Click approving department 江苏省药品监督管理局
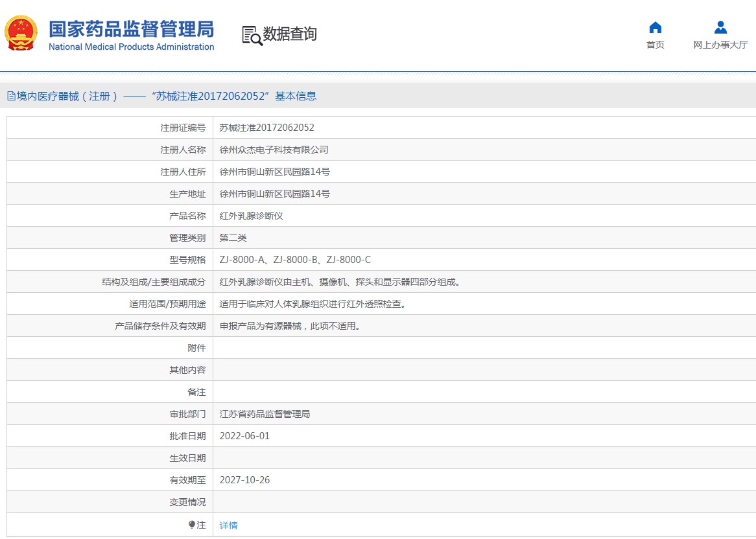The image size is (756, 539). pos(265,414)
